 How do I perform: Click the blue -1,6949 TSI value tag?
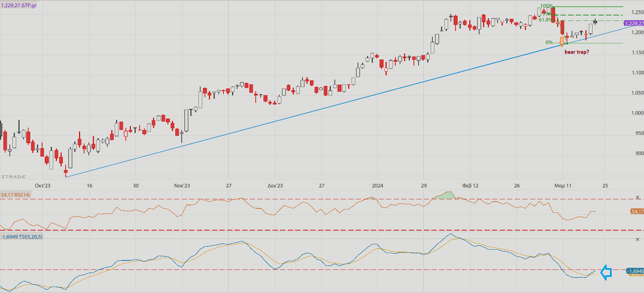click(x=635, y=271)
